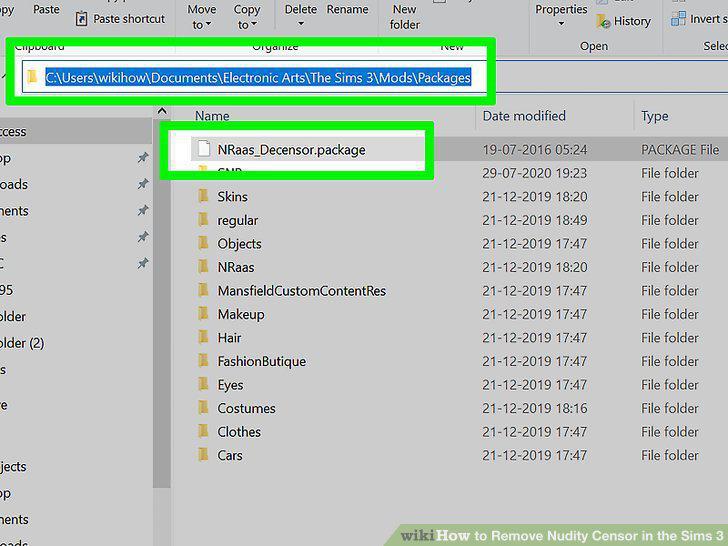Click the Makeup folder name
Viewport: 728px width, 546px height.
click(x=240, y=315)
